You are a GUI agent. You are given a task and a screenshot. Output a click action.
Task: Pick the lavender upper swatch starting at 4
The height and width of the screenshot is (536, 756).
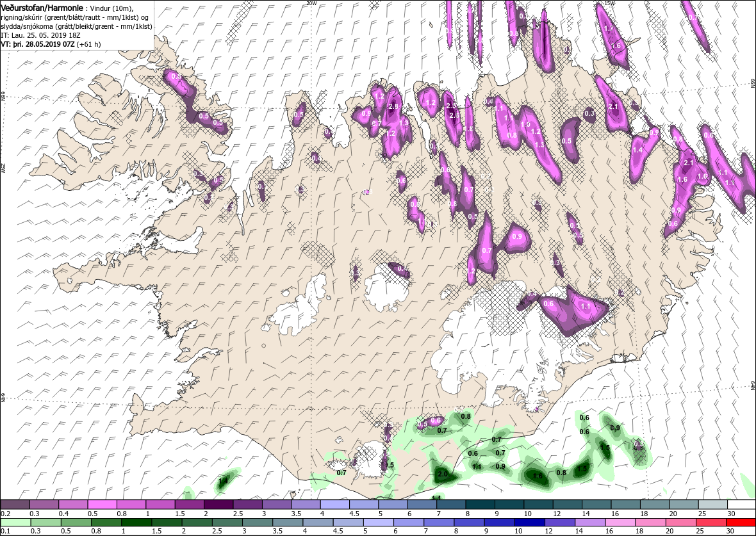(335, 505)
